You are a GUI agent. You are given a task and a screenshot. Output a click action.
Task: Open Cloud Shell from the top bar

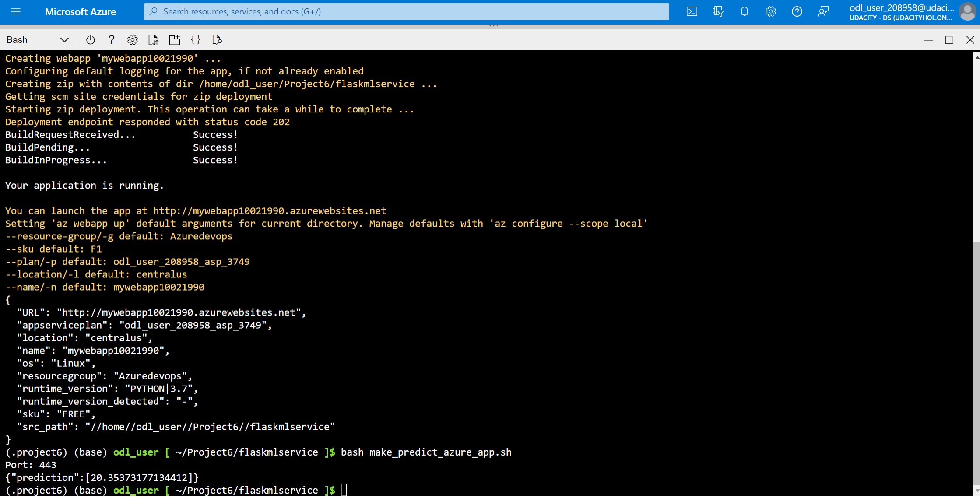click(x=692, y=12)
